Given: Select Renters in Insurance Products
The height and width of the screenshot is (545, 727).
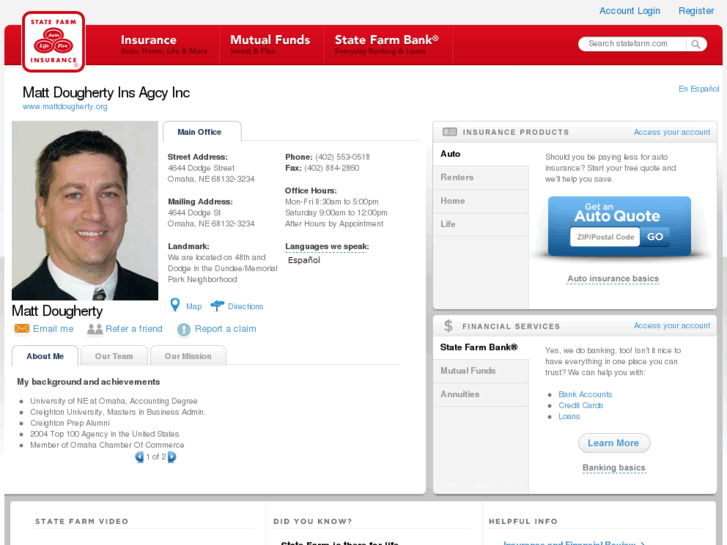Looking at the screenshot, I should click(x=481, y=178).
